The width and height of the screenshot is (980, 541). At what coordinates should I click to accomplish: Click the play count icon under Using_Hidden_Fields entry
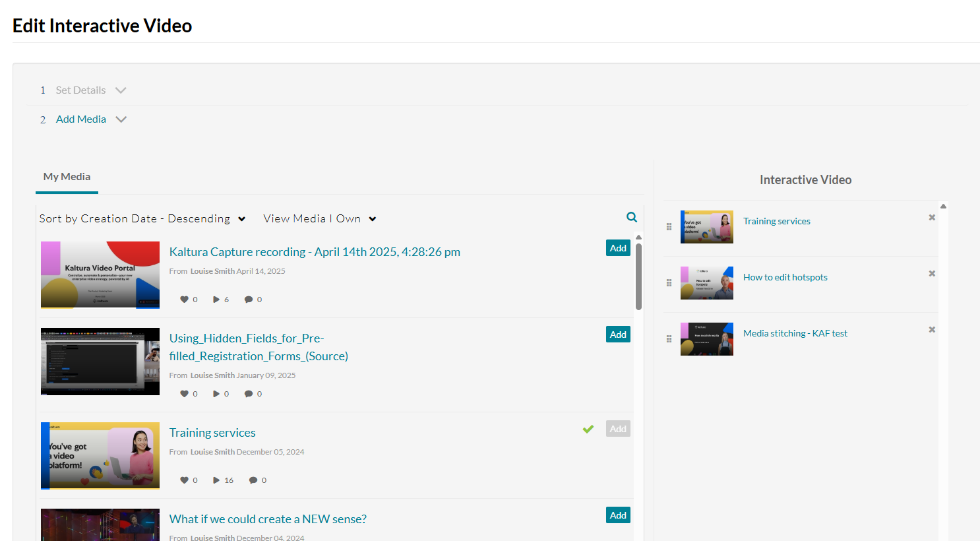tap(216, 394)
